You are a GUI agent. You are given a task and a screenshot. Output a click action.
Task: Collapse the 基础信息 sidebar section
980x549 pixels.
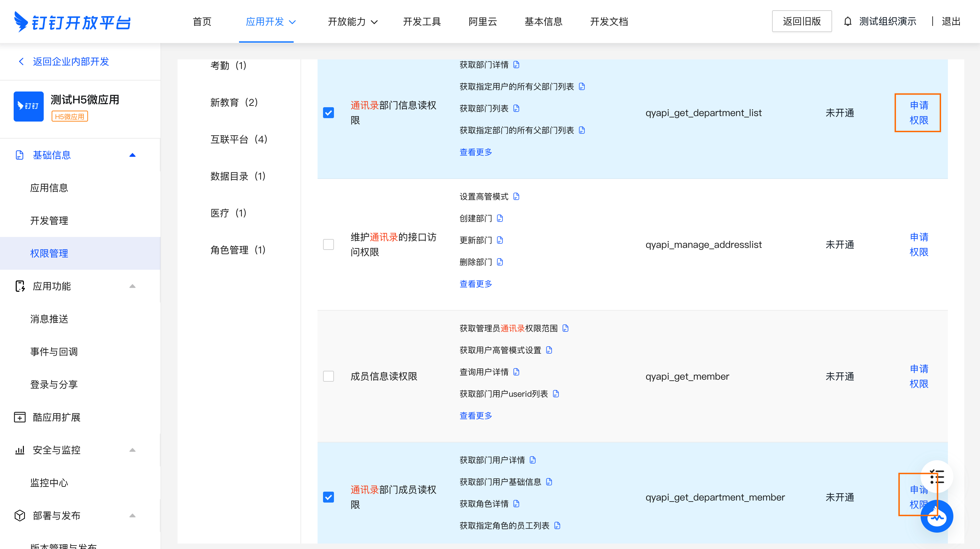point(132,155)
